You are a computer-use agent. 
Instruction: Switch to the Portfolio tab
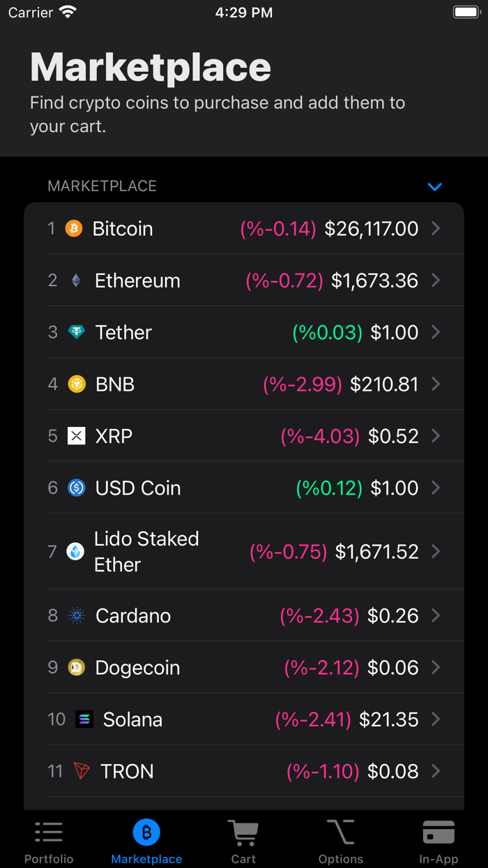[49, 839]
